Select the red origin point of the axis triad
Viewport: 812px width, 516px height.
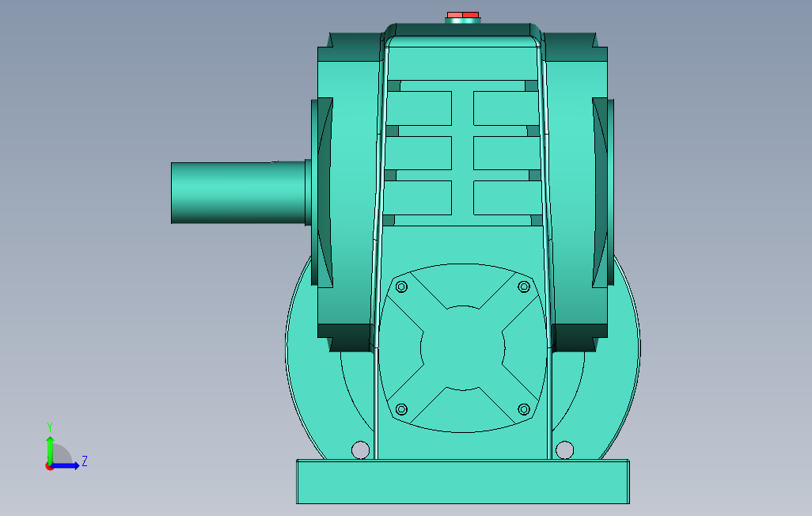click(49, 467)
